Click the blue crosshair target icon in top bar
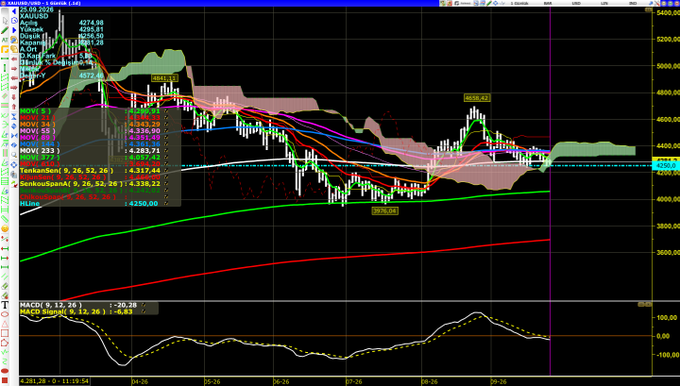This screenshot has height=386, width=680. 495,3
